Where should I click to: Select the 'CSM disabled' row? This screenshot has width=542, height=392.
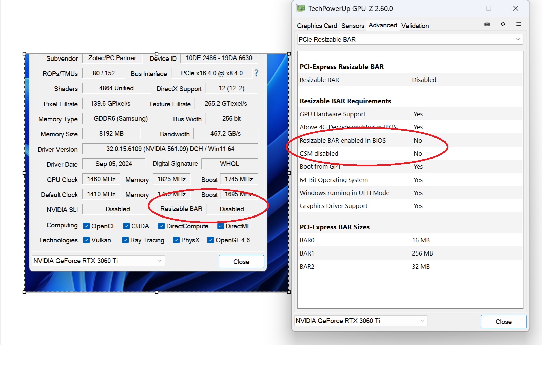410,153
